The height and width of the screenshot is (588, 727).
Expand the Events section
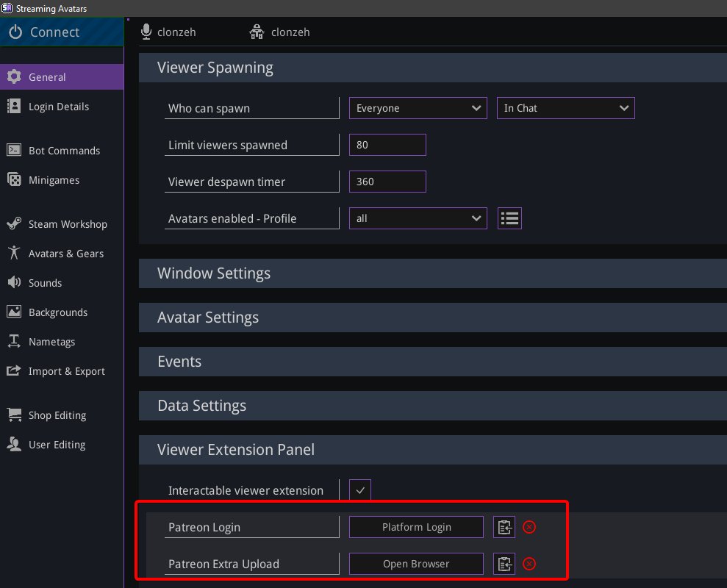pos(432,362)
